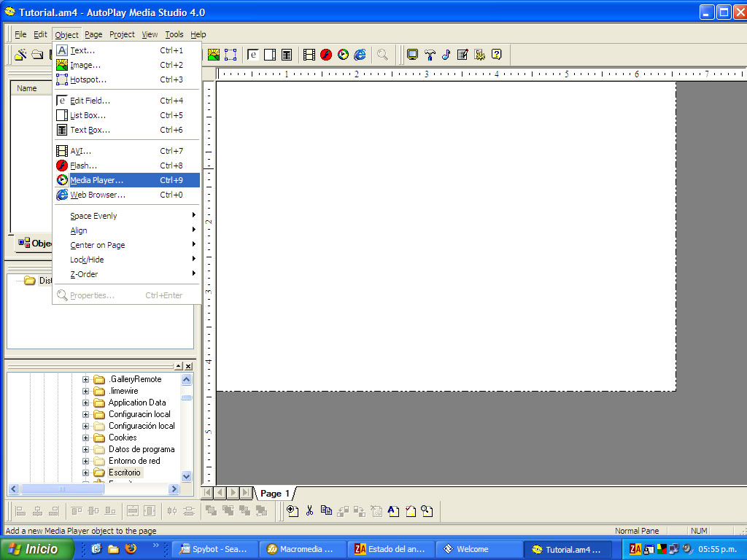
Task: Open the Help menu
Action: (198, 34)
